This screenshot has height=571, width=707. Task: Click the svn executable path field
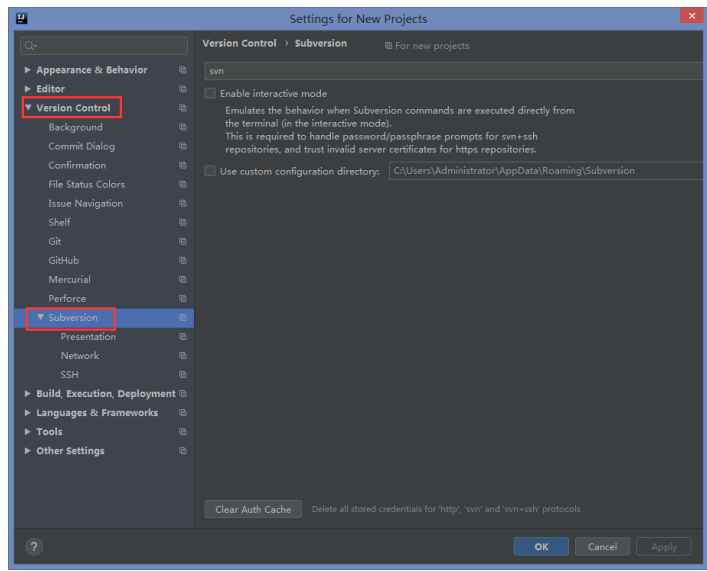click(453, 71)
